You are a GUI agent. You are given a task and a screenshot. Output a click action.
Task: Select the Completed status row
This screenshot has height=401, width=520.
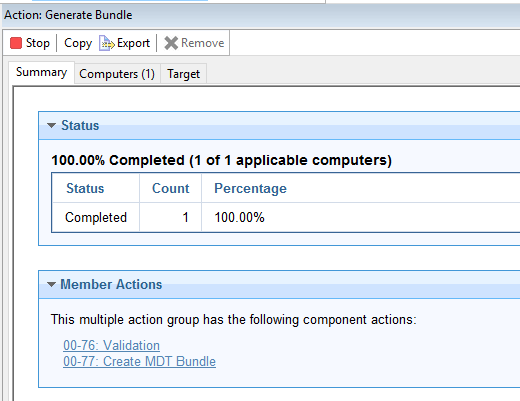tap(286, 217)
